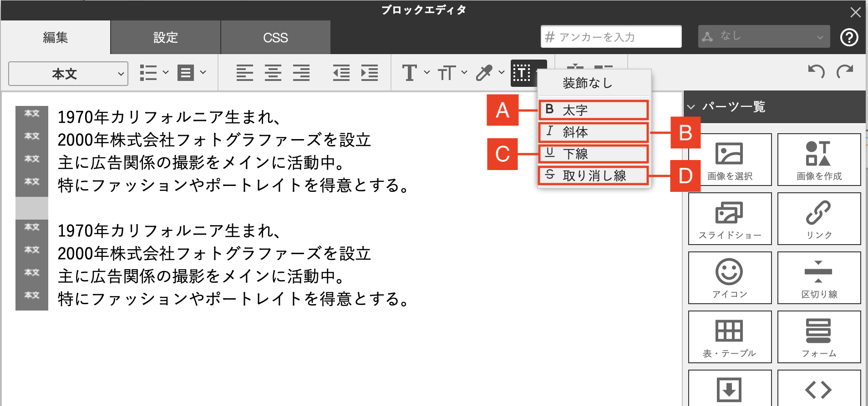Switch to the 編集 tab
Viewport: 868px width, 406px height.
point(55,37)
